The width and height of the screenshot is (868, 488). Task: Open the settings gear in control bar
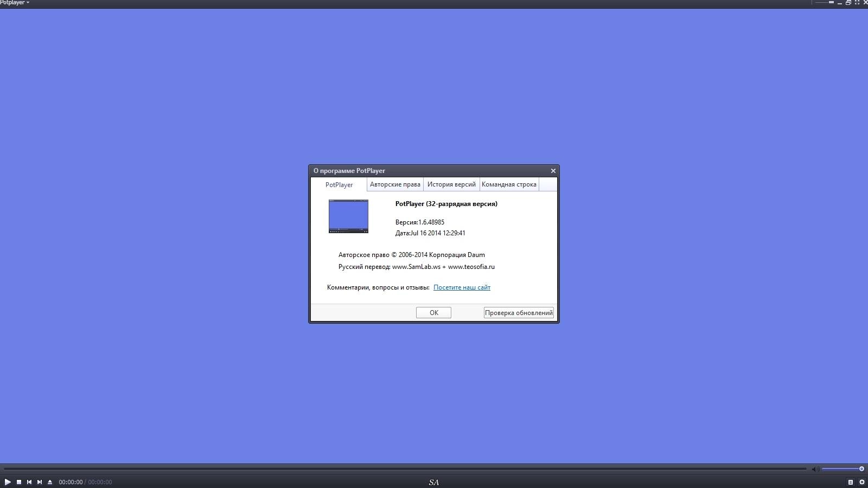(861, 482)
